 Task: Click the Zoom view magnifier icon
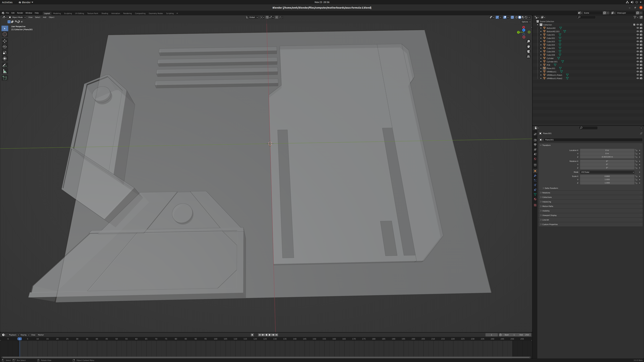[x=528, y=41]
